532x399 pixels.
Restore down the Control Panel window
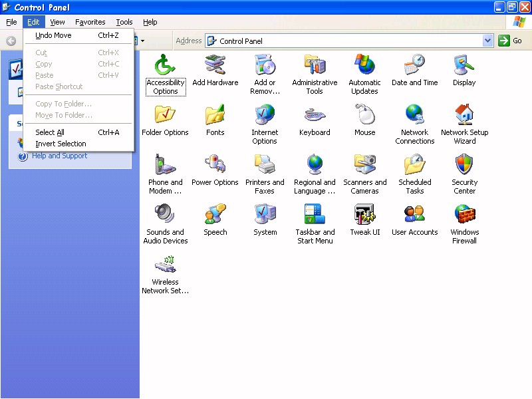point(511,7)
